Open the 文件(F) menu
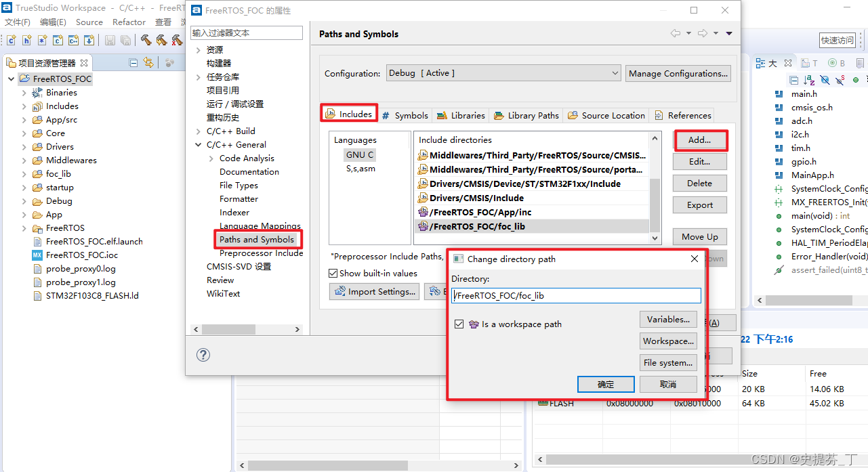This screenshot has height=472, width=868. click(x=18, y=22)
